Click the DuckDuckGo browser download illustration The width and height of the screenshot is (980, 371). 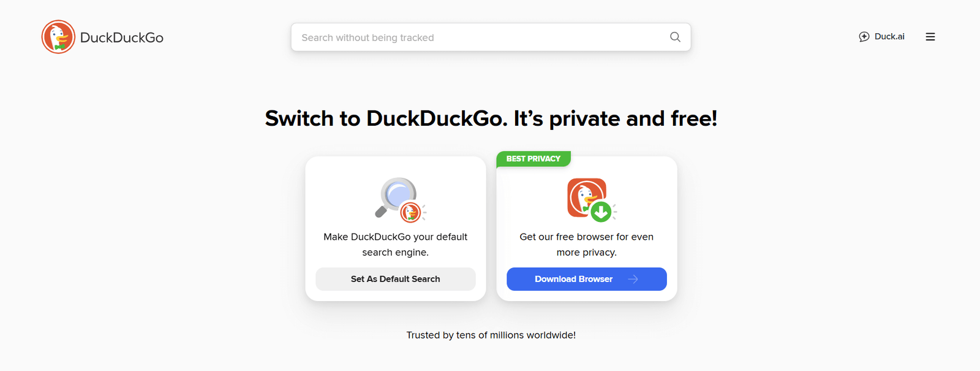pos(592,199)
